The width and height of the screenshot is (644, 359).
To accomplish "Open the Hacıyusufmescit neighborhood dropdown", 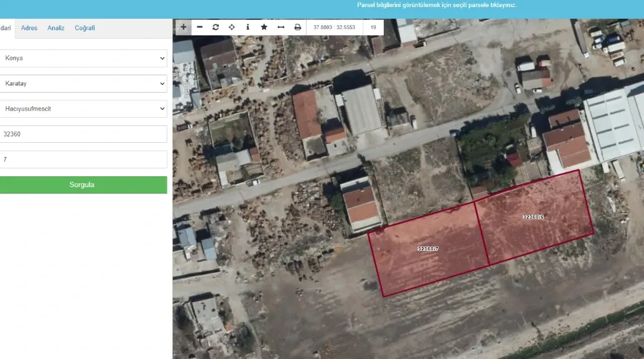I will click(83, 109).
